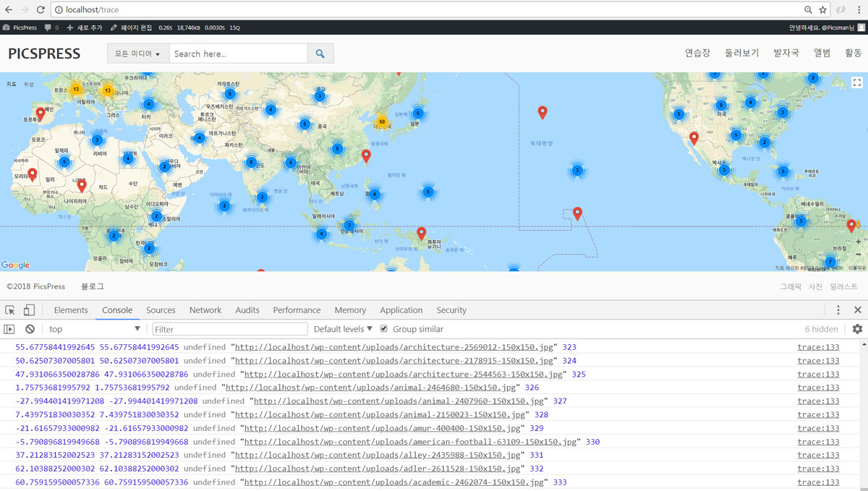Click the site info icon beside localhost/trace
868x491 pixels.
tap(58, 10)
